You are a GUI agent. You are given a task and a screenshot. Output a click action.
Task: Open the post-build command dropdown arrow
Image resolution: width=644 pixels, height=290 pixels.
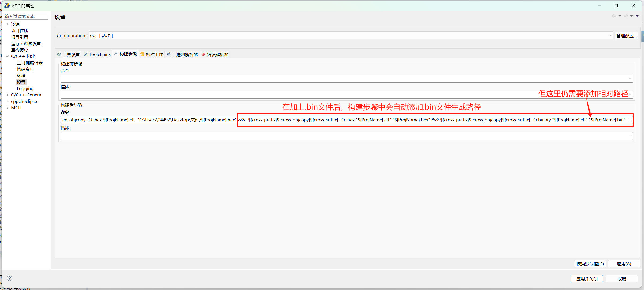pyautogui.click(x=630, y=120)
